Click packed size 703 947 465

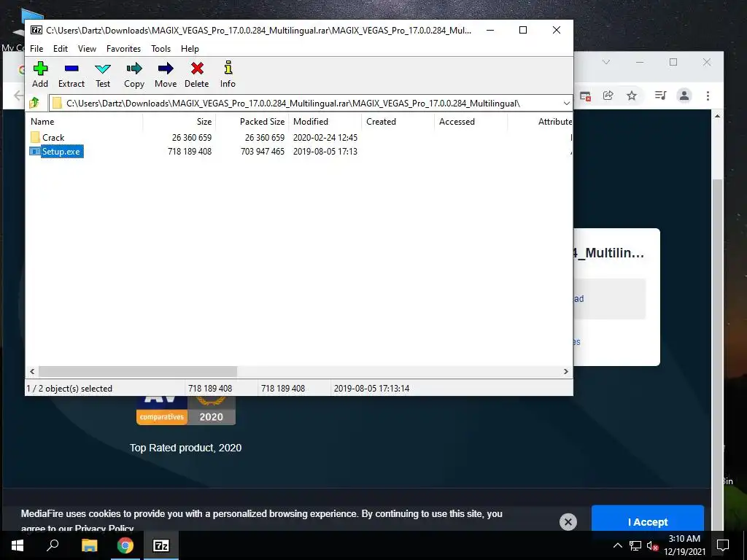263,152
